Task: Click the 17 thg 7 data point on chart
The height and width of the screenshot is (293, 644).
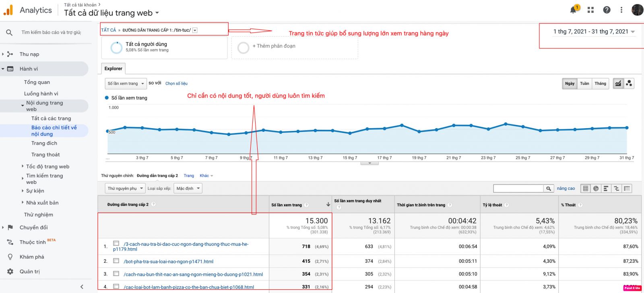Action: [384, 129]
